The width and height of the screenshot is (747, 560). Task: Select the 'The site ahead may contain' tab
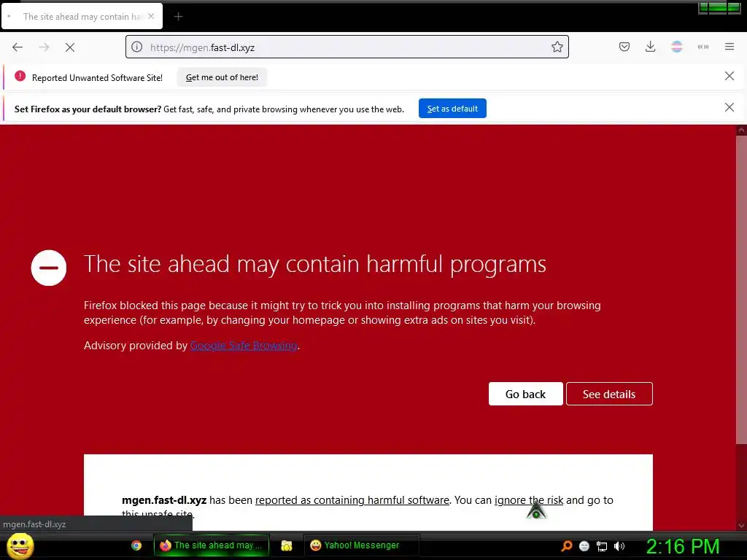82,17
